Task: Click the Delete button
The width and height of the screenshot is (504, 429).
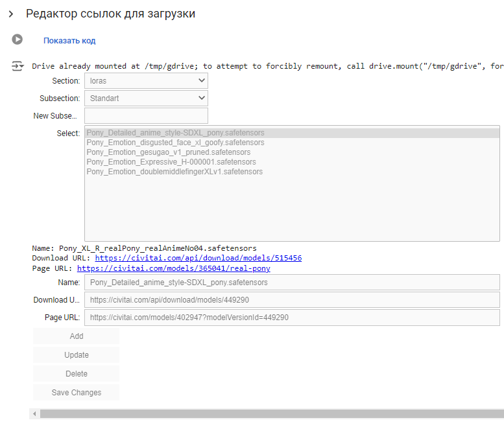Action: [76, 374]
